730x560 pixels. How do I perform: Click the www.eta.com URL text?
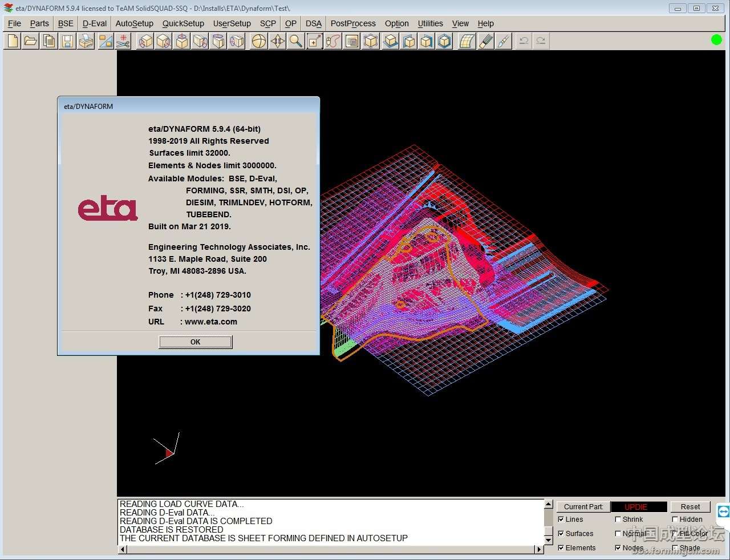pyautogui.click(x=211, y=322)
